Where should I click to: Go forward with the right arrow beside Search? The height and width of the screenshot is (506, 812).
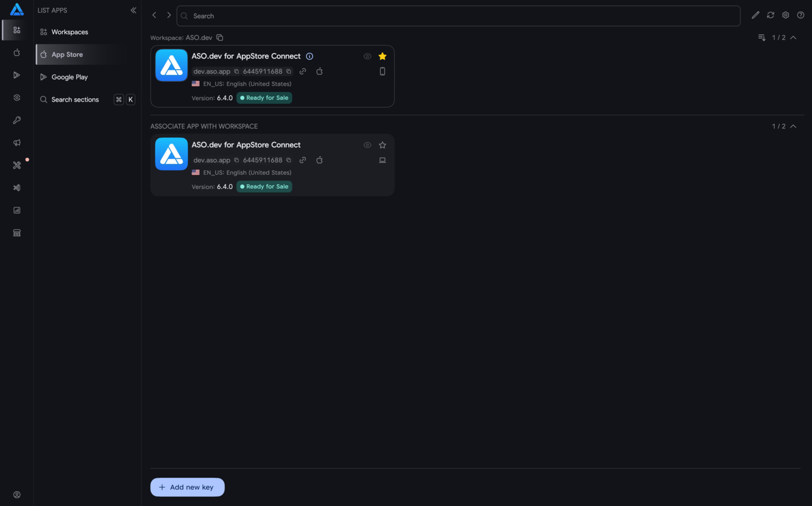tap(169, 15)
